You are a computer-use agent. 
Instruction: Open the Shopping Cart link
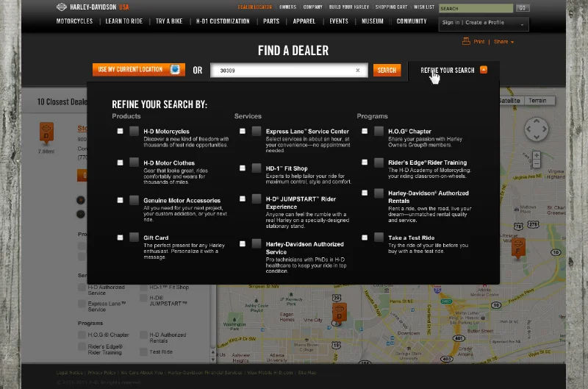point(391,7)
